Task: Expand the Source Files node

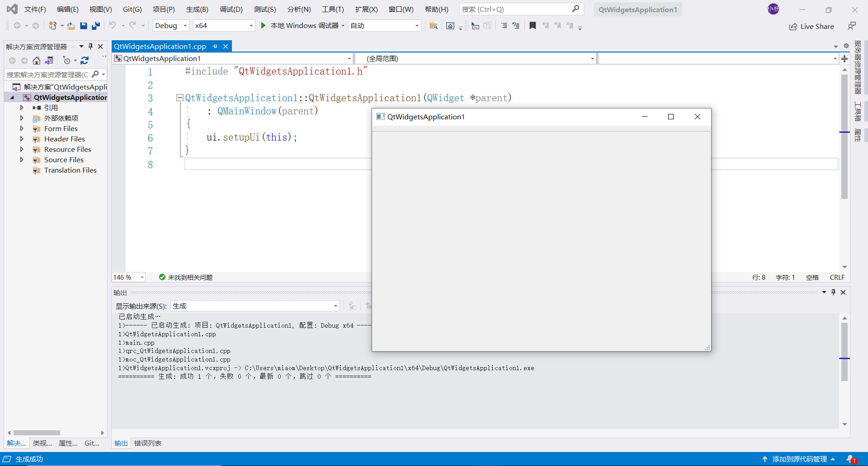Action: click(x=22, y=160)
